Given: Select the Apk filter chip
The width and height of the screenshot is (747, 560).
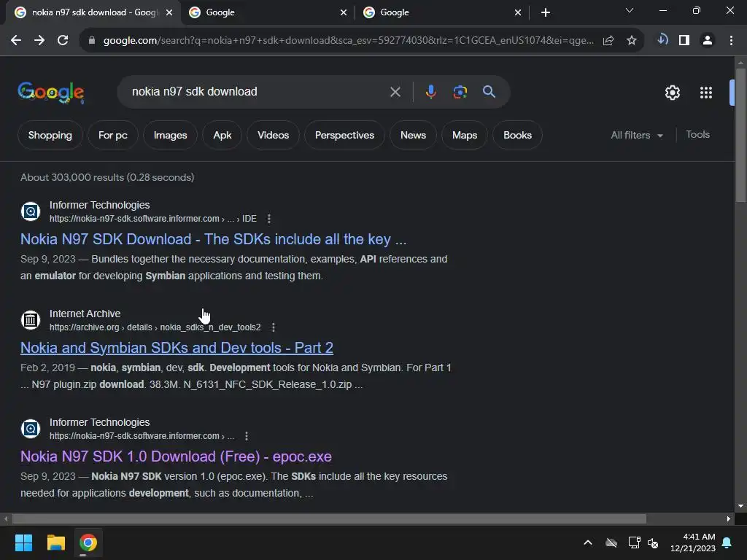Looking at the screenshot, I should 222,135.
